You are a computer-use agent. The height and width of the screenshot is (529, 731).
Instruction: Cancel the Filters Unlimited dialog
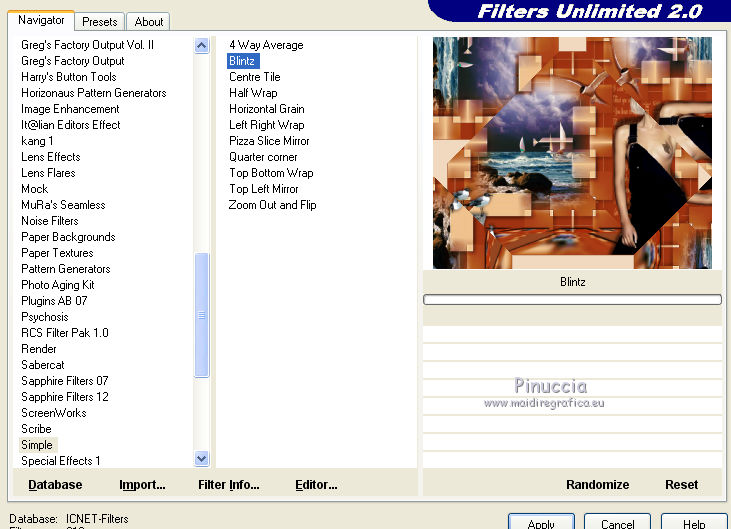point(617,522)
